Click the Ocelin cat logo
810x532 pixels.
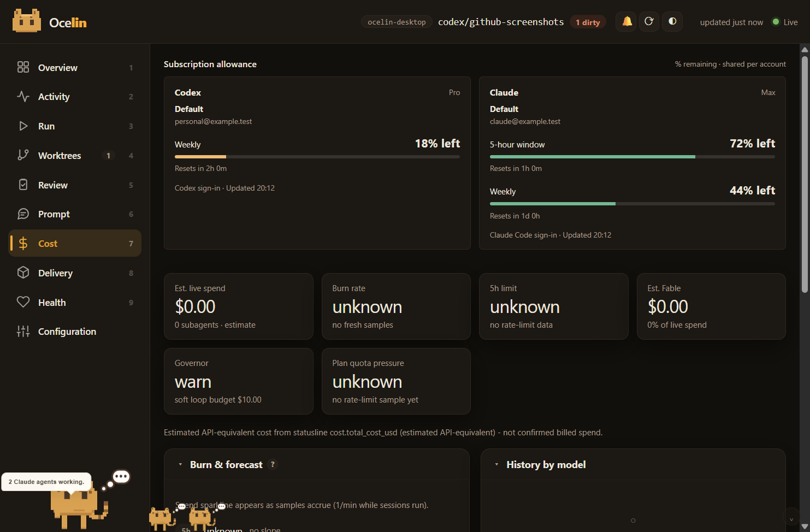(x=26, y=21)
